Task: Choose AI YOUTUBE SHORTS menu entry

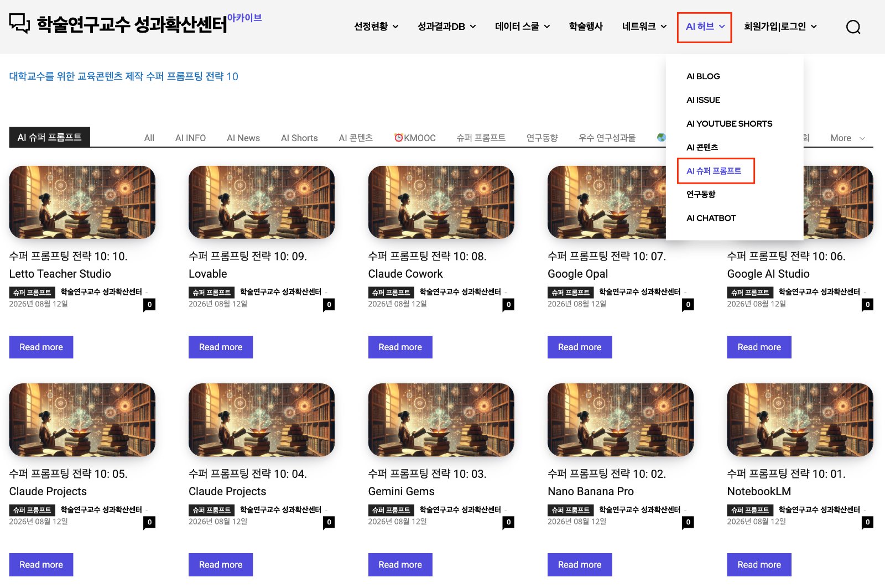Action: pos(729,124)
